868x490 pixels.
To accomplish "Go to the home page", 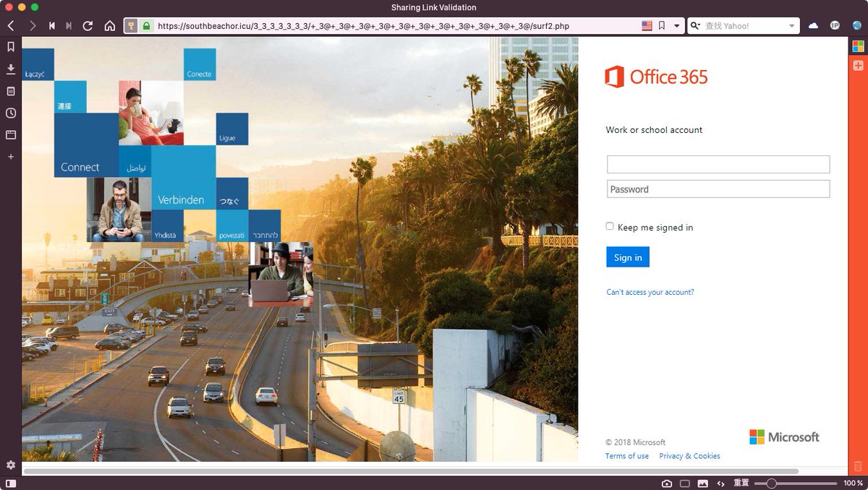I will point(110,26).
